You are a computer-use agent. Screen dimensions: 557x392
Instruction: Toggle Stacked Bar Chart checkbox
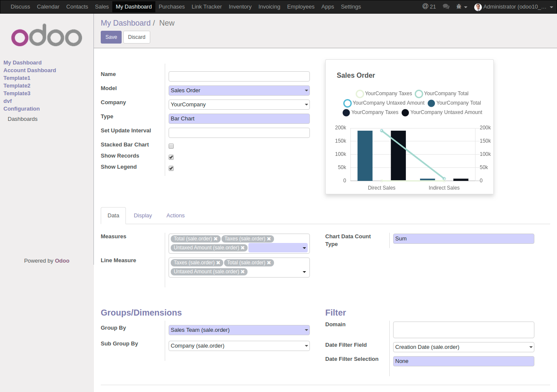click(171, 146)
